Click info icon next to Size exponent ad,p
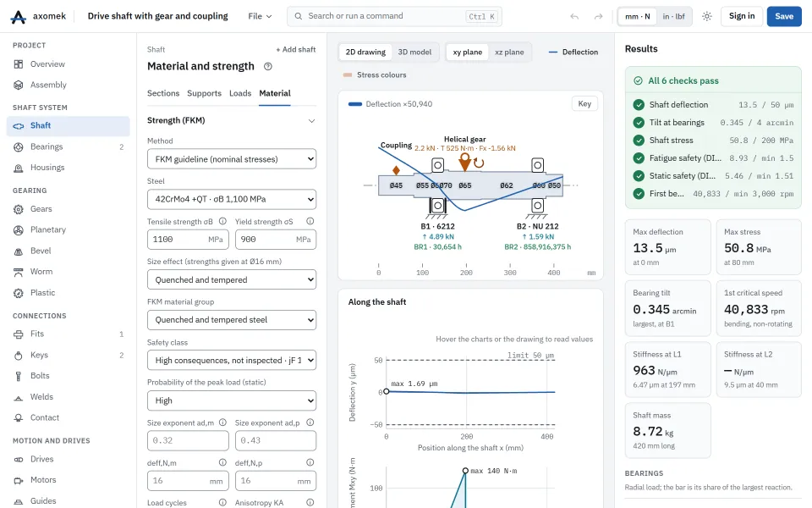Screen dimensions: 812x508 pos(310,422)
